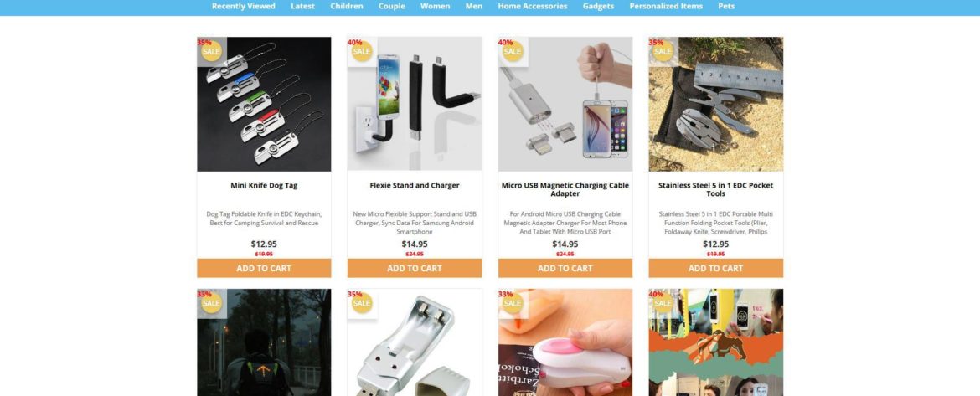980x396 pixels.
Task: Select the Gadgets menu item
Action: point(598,6)
